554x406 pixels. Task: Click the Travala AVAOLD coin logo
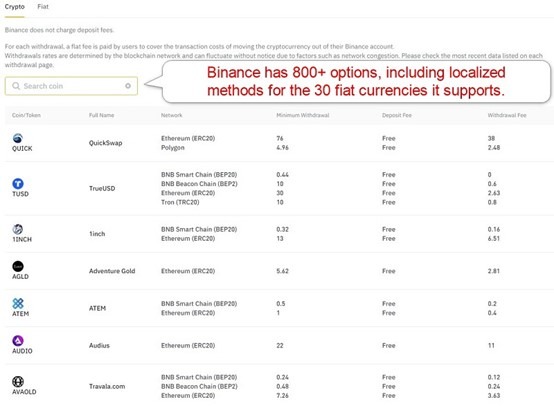(18, 382)
